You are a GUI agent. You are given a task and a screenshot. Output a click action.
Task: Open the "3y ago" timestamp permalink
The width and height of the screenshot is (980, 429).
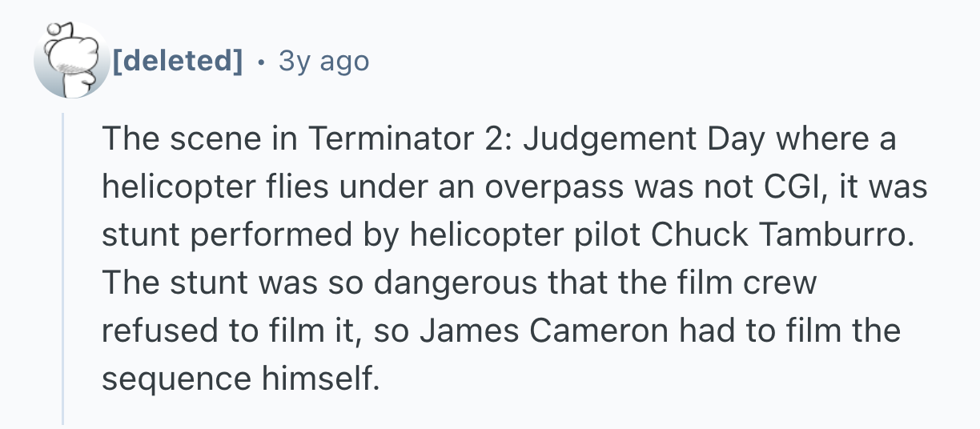[x=323, y=61]
